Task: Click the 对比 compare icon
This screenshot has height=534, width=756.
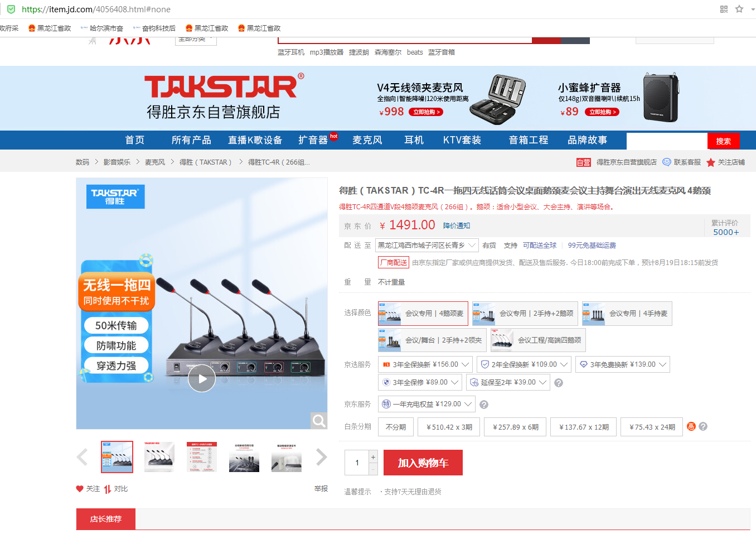Action: pyautogui.click(x=108, y=489)
